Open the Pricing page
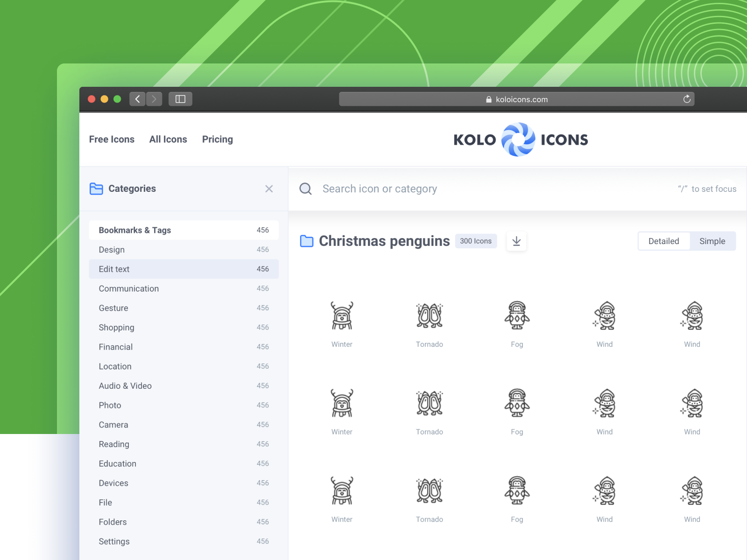The image size is (747, 560). tap(218, 140)
